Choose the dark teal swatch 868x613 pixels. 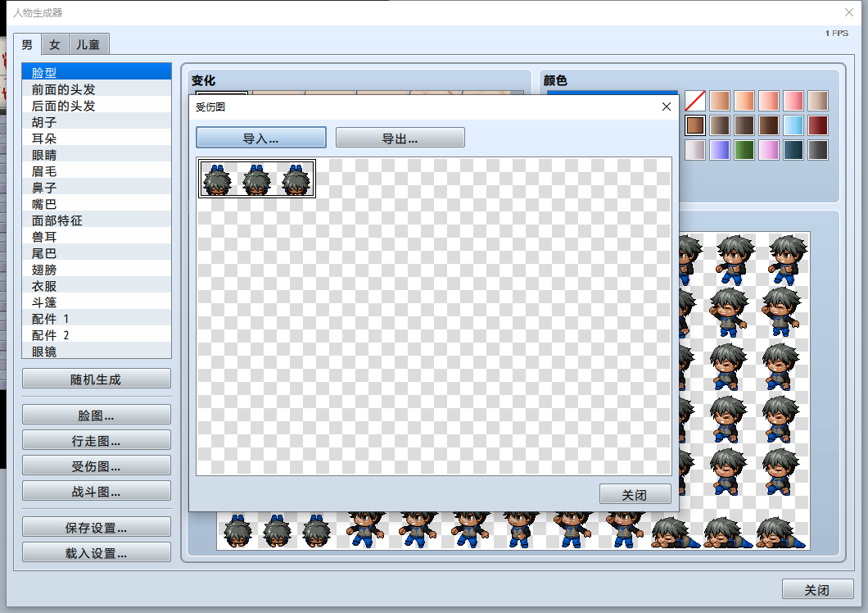coord(793,150)
